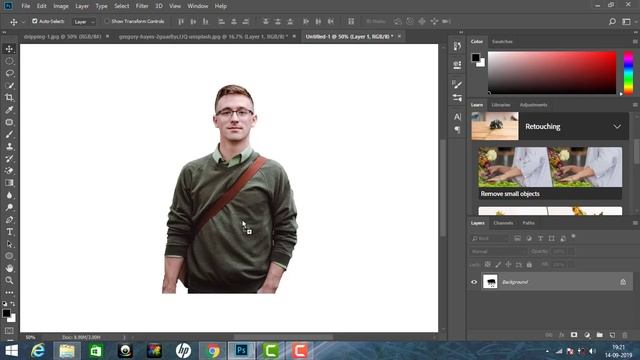Select the Background layer thumbnail
The image size is (640, 360).
pos(490,282)
